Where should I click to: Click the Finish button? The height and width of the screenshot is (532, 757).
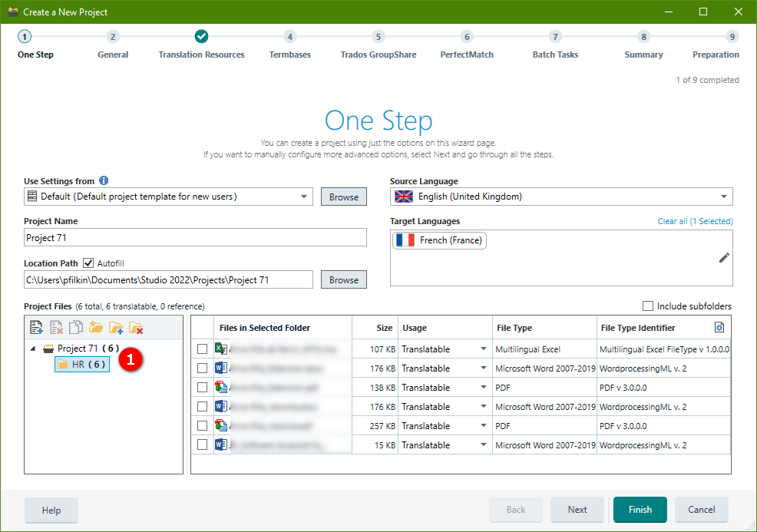(640, 509)
